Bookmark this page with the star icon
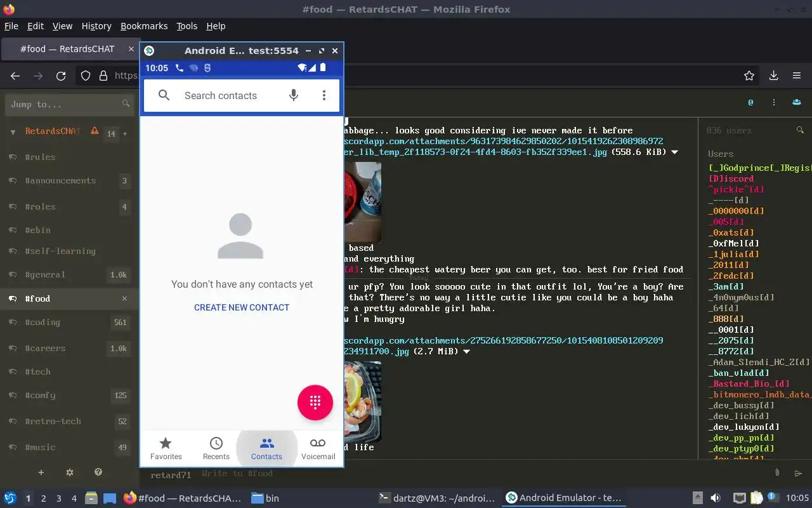This screenshot has width=812, height=508. (x=749, y=76)
